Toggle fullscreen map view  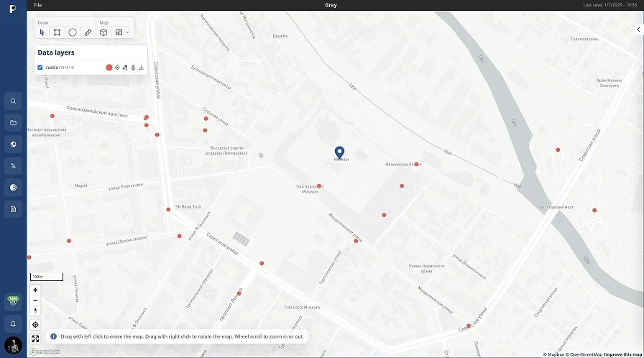pyautogui.click(x=35, y=339)
